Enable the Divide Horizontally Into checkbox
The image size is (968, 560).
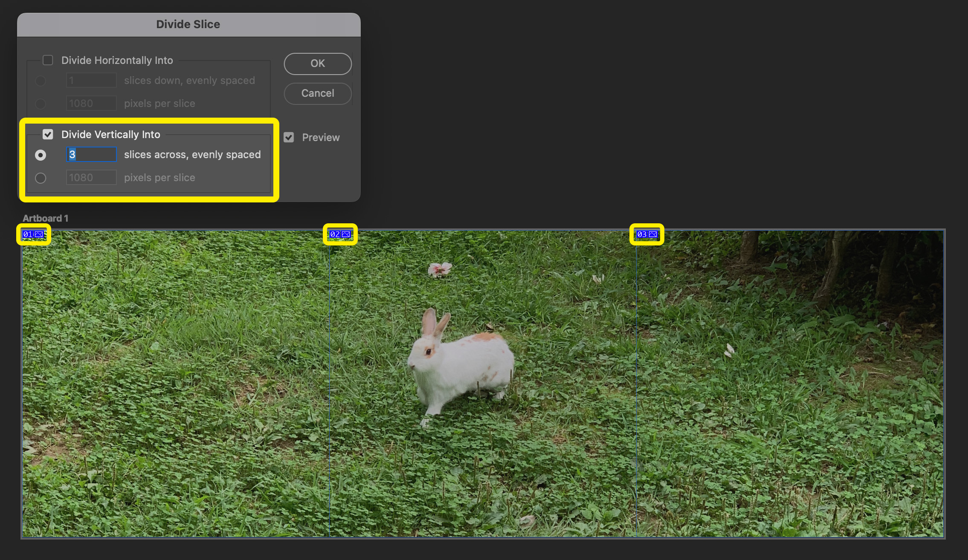pyautogui.click(x=48, y=60)
